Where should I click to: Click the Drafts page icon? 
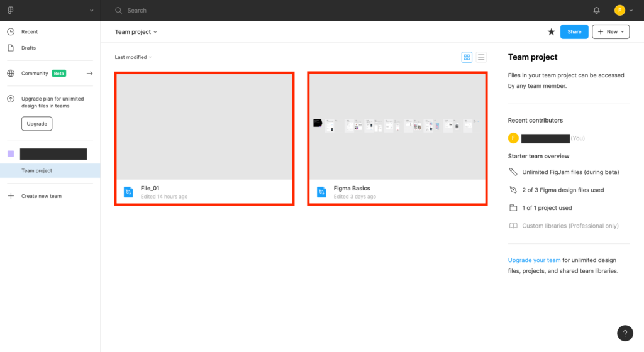pyautogui.click(x=11, y=48)
